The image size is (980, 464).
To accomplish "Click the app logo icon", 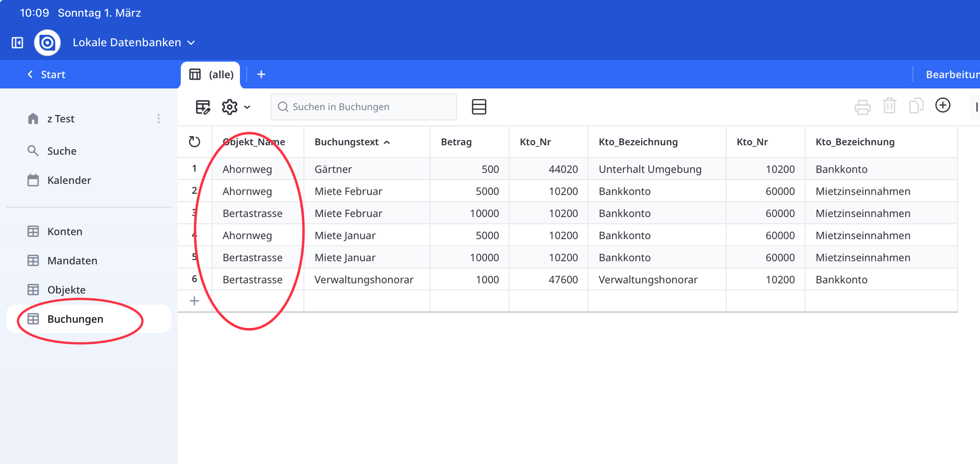I will pos(47,43).
